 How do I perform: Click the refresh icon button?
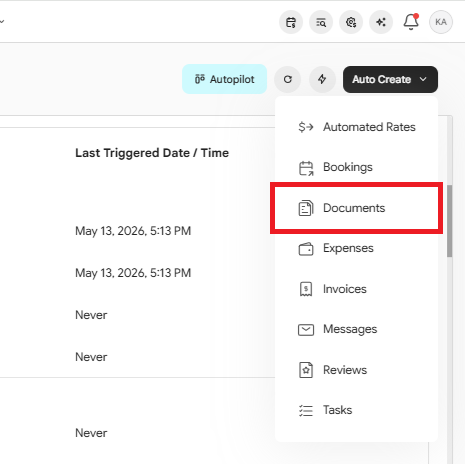[x=288, y=79]
